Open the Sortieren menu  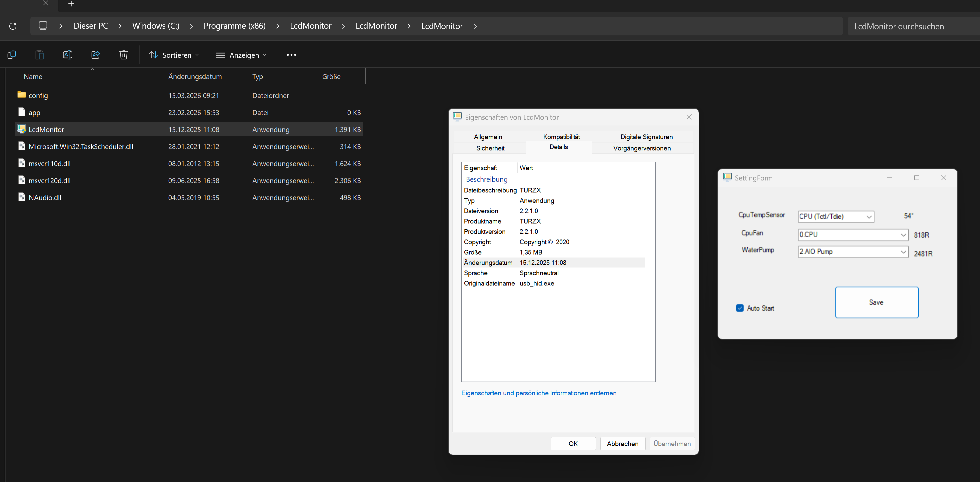[174, 55]
